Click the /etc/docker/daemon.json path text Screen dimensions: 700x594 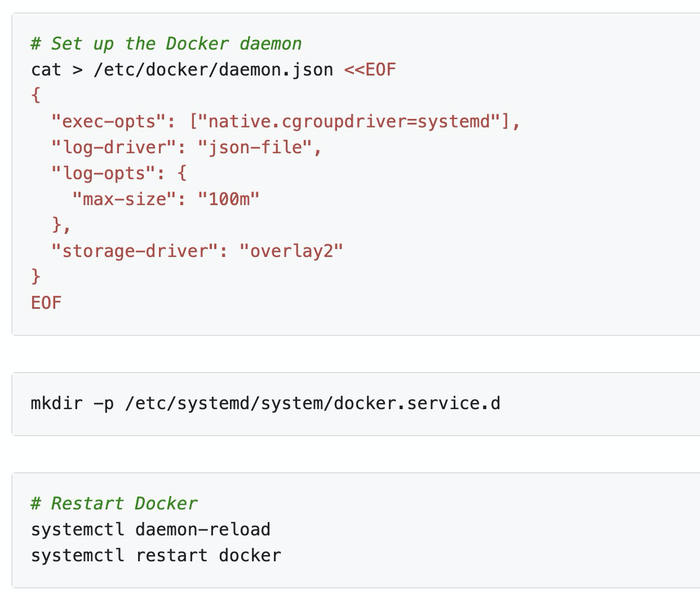(x=214, y=70)
